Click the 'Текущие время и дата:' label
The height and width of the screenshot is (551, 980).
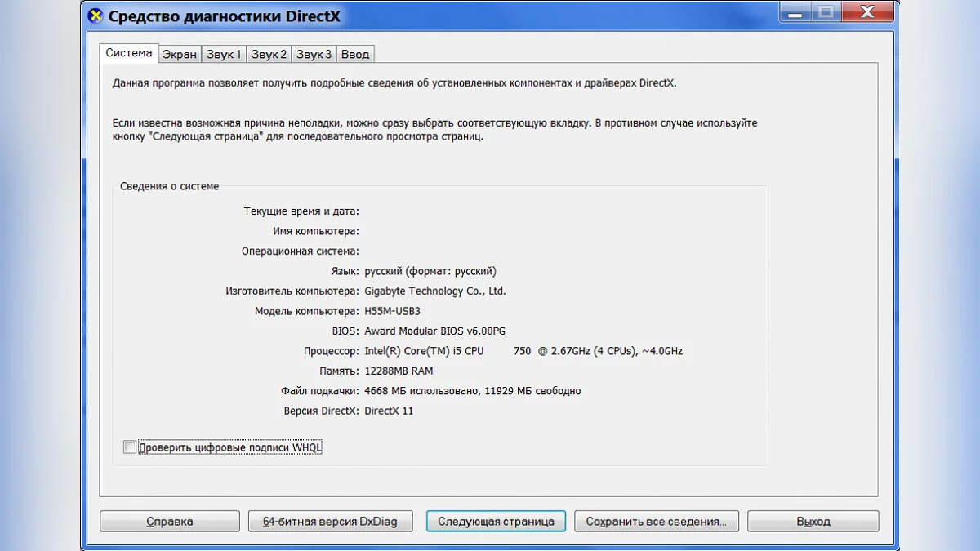pos(301,211)
